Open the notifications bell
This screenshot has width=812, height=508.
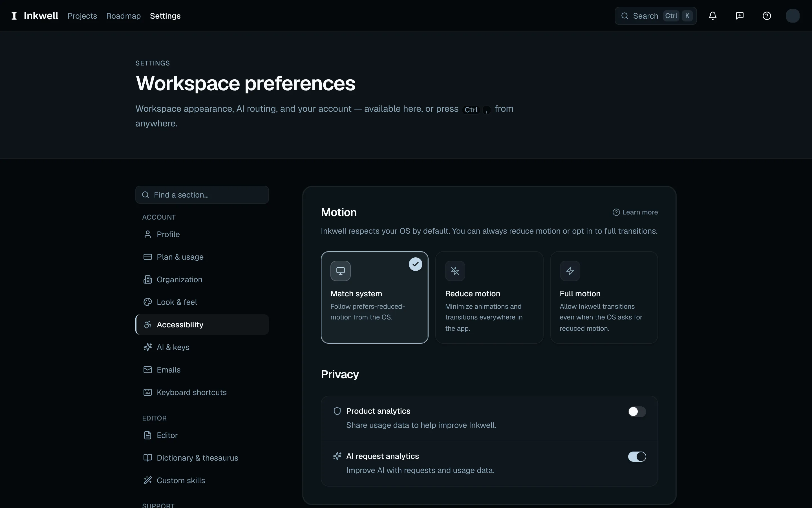(713, 16)
